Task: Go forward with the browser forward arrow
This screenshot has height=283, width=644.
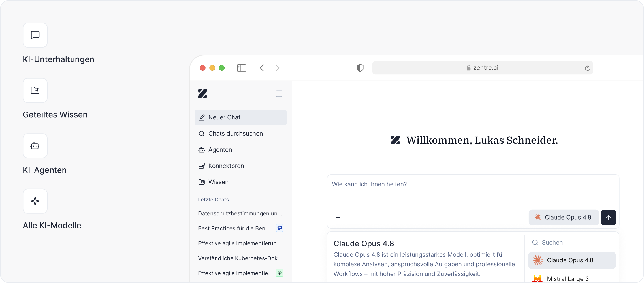Action: (x=277, y=68)
